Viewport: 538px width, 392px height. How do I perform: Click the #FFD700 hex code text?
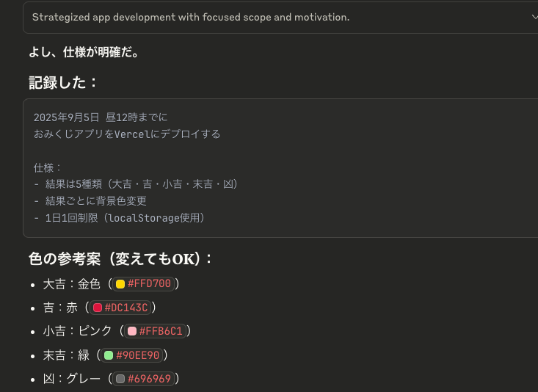click(x=149, y=284)
